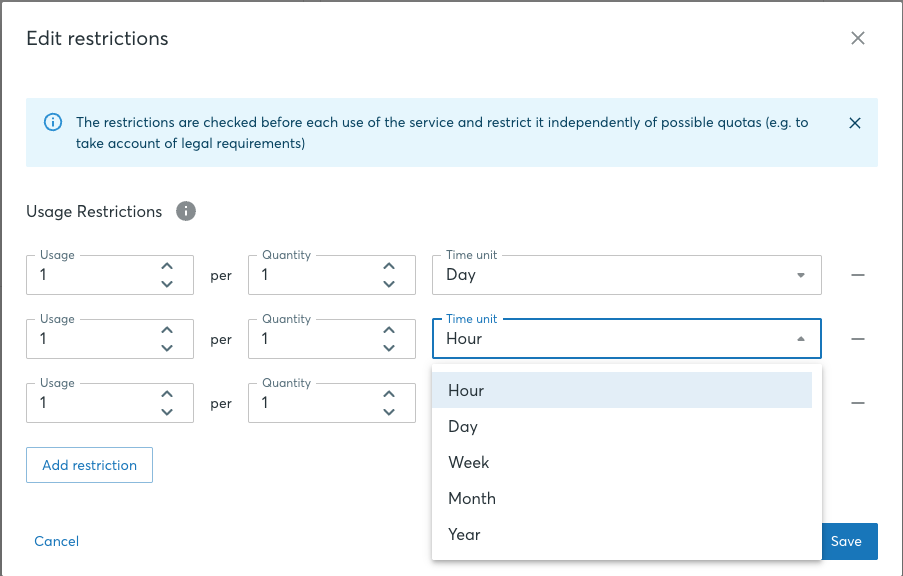Decrease Quantity in the second restriction row
The width and height of the screenshot is (903, 576).
[389, 348]
